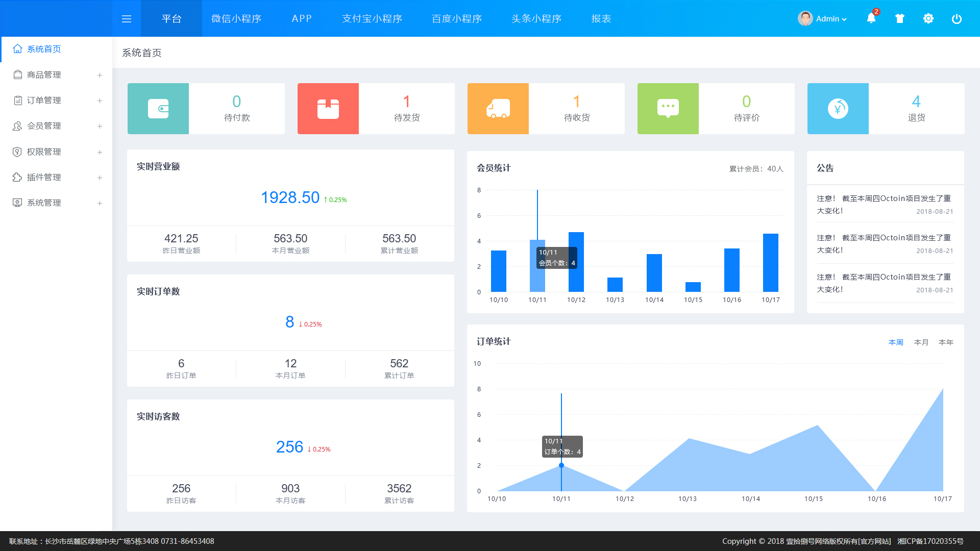Switch to 微信小程序 tab
The image size is (980, 551).
pyautogui.click(x=236, y=19)
